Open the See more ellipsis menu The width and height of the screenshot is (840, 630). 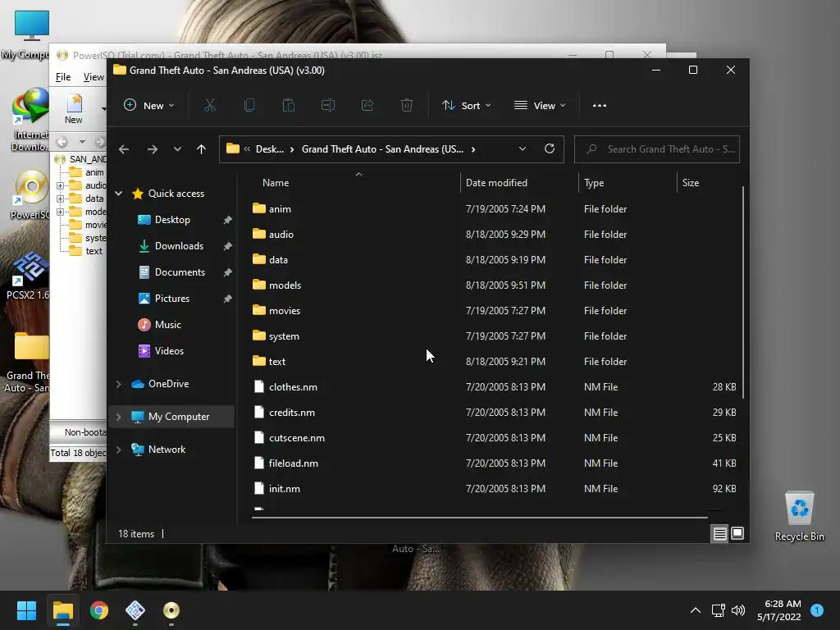[x=600, y=106]
